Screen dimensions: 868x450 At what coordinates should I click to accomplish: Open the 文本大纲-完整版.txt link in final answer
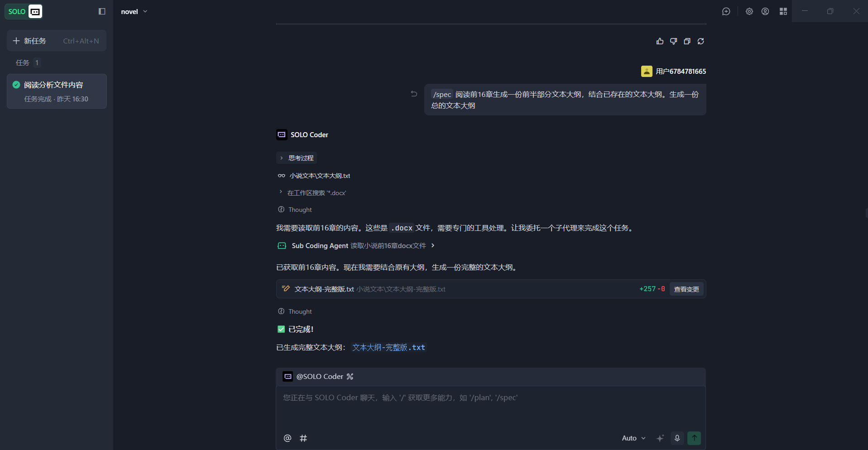(x=389, y=347)
